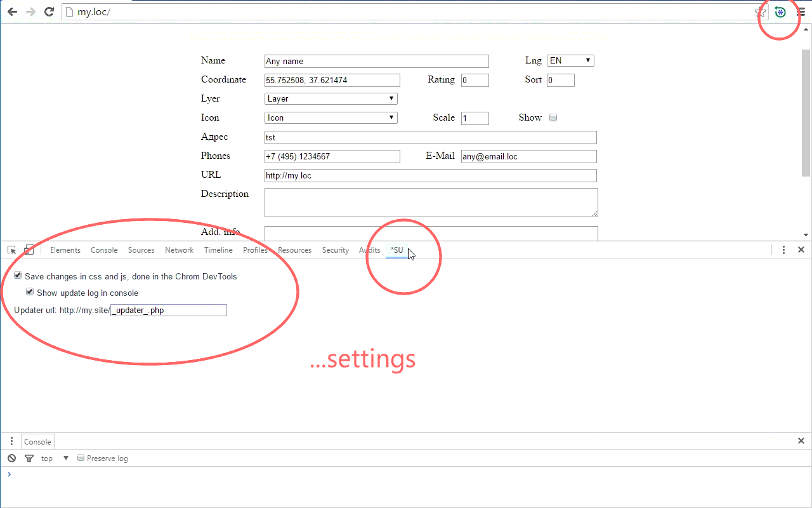812x508 pixels.
Task: Click the clear console icon
Action: tap(12, 458)
